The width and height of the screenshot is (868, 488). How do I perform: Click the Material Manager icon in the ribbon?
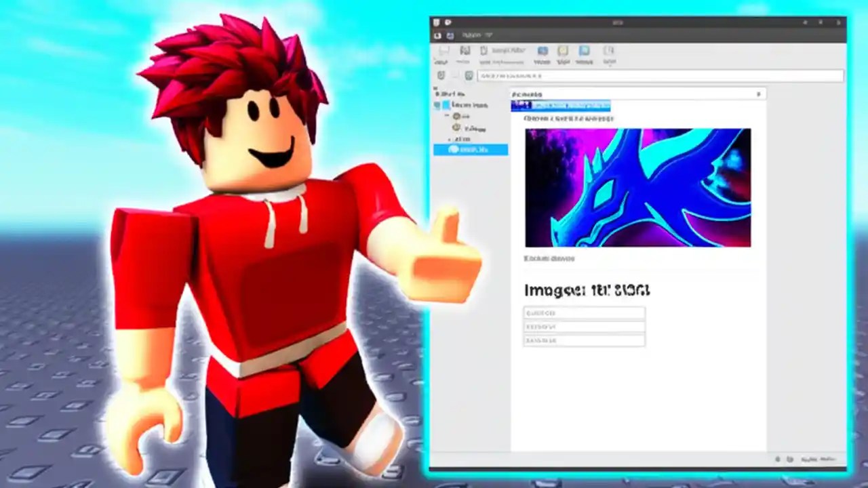585,51
